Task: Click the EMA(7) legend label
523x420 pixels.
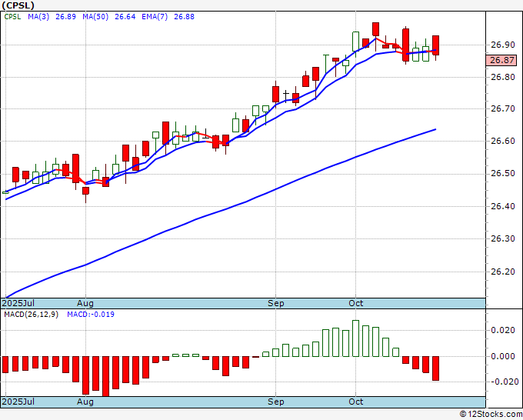Action: (155, 17)
